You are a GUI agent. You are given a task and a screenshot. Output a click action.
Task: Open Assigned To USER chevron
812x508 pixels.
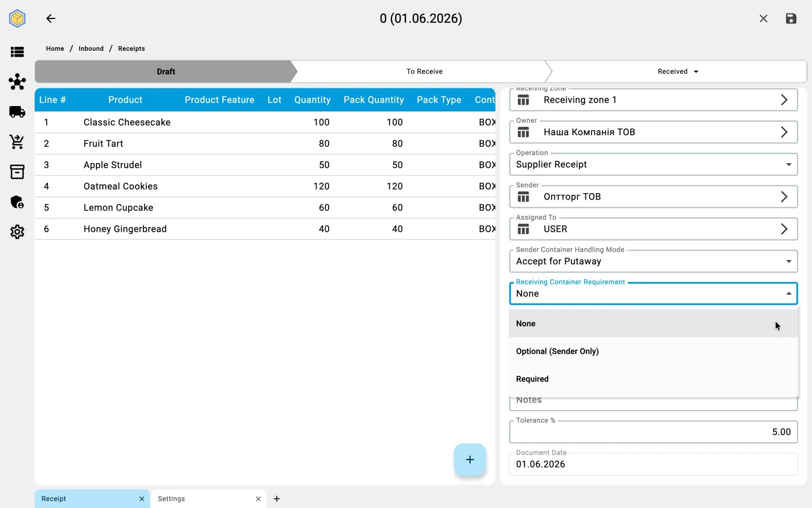[784, 229]
